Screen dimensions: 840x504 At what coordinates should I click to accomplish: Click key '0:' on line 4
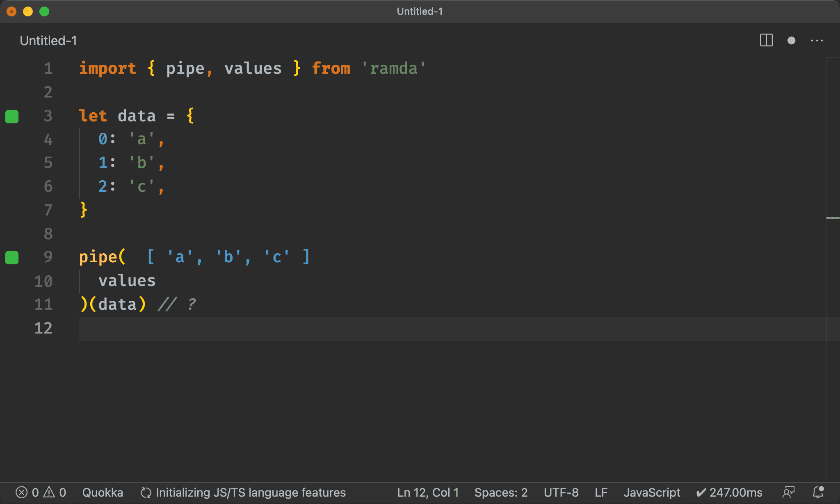tap(107, 139)
